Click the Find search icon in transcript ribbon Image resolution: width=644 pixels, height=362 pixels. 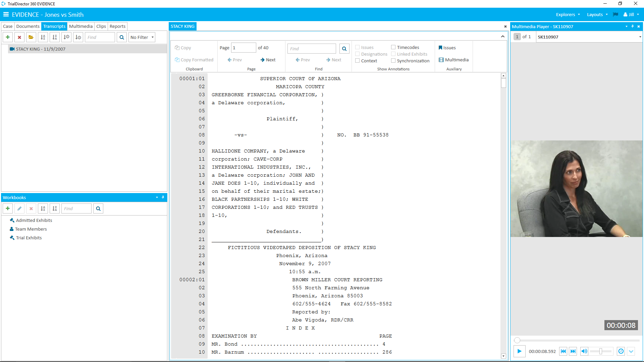click(x=344, y=49)
